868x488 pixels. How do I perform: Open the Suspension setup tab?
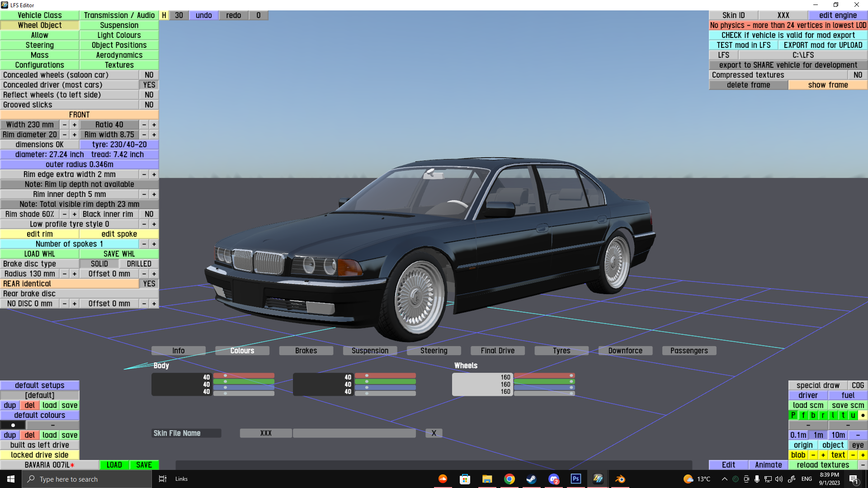pos(370,351)
